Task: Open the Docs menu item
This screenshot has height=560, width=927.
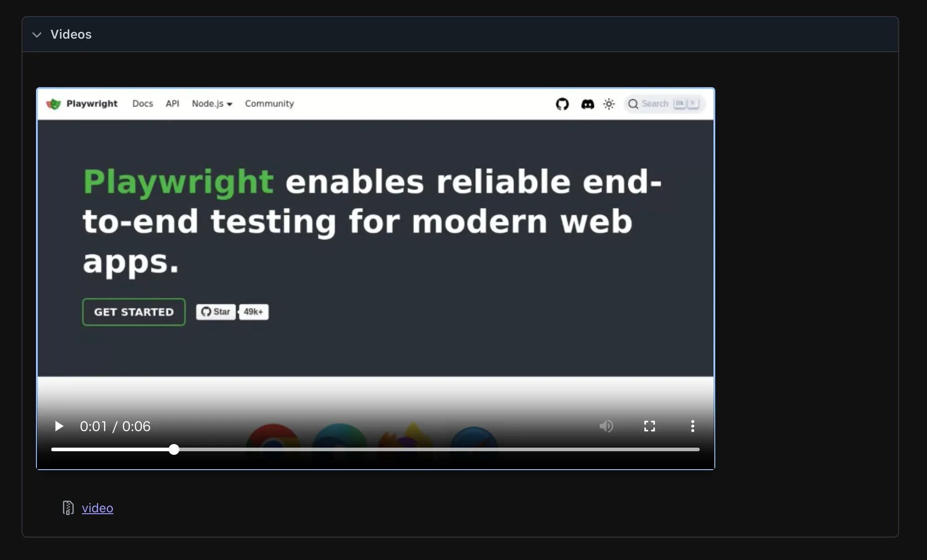Action: click(x=143, y=104)
